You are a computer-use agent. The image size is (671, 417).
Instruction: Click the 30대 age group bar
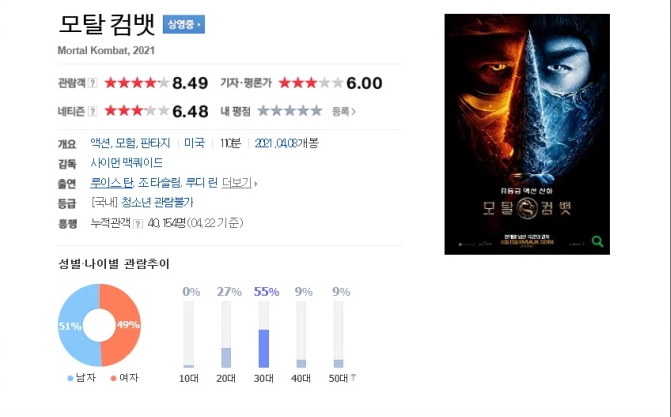(264, 334)
